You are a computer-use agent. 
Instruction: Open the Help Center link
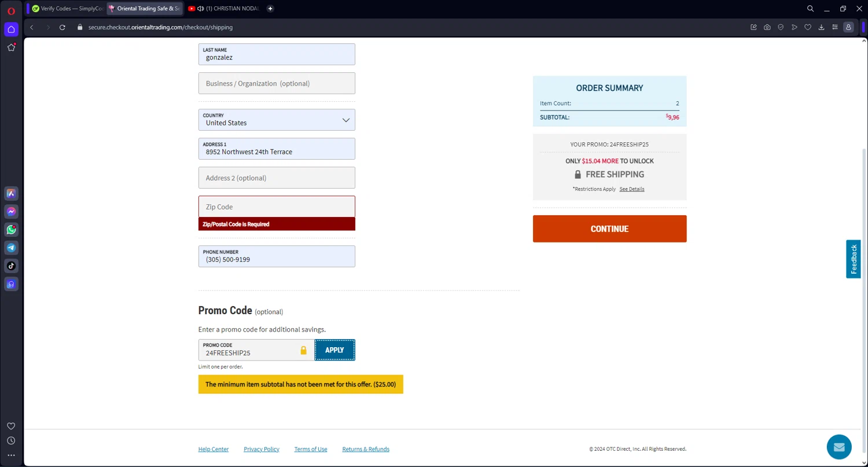(214, 449)
